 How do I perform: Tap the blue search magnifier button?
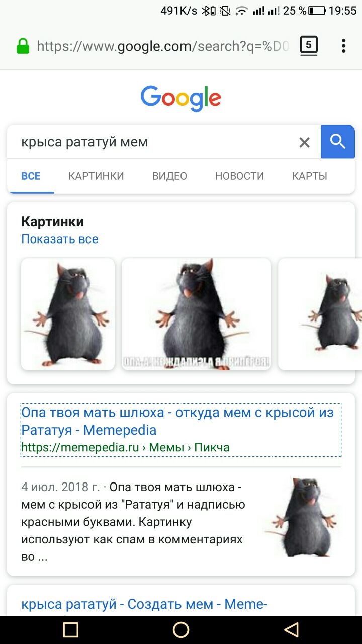tap(338, 142)
